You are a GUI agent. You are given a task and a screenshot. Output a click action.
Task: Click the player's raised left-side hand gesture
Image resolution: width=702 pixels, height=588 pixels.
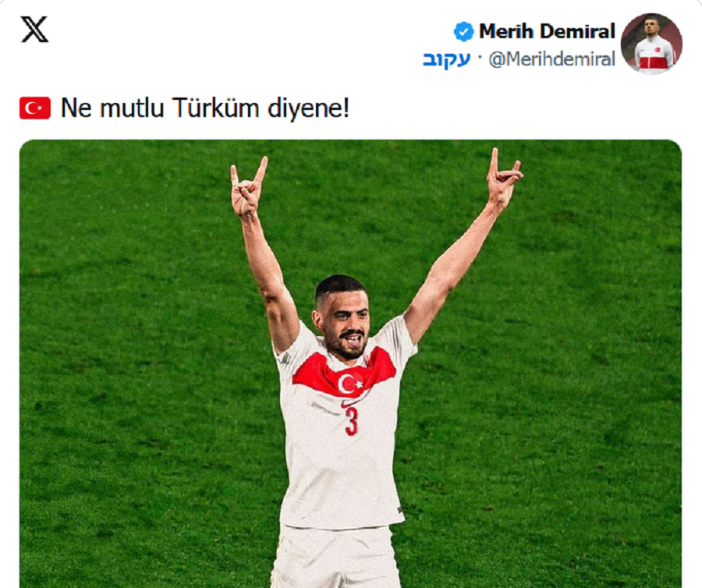point(247,187)
